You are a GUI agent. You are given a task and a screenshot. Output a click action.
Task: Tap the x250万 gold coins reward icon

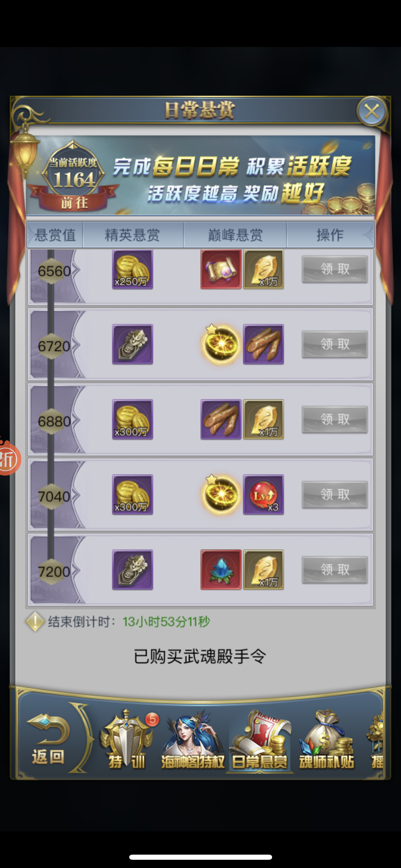point(133,269)
